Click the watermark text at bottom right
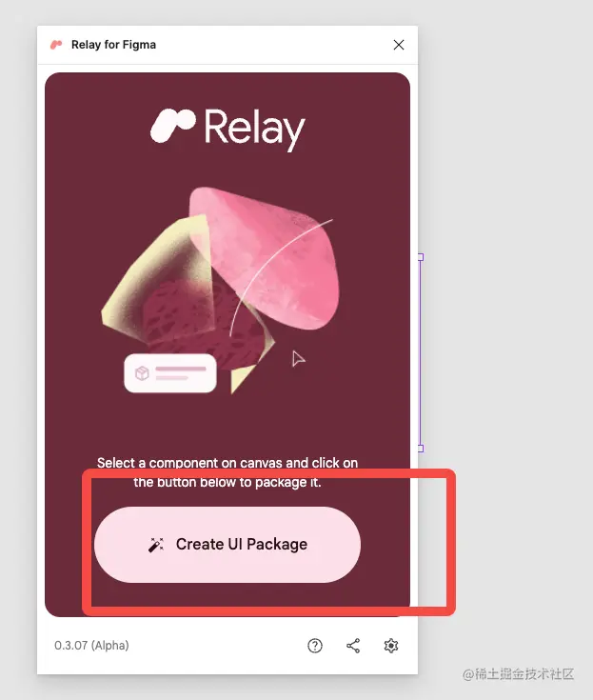Viewport: 593px width, 700px height. click(518, 674)
